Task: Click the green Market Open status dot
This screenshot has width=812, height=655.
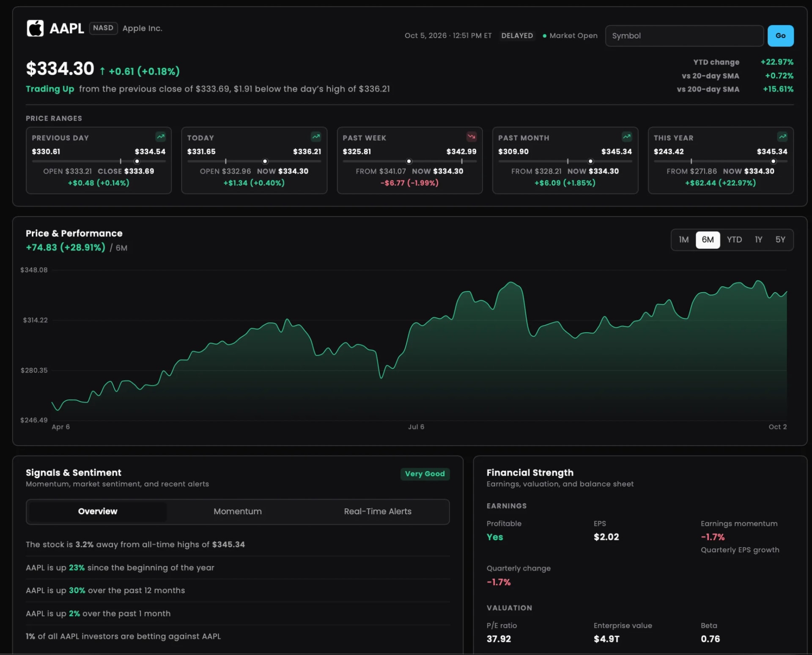Action: [x=545, y=36]
